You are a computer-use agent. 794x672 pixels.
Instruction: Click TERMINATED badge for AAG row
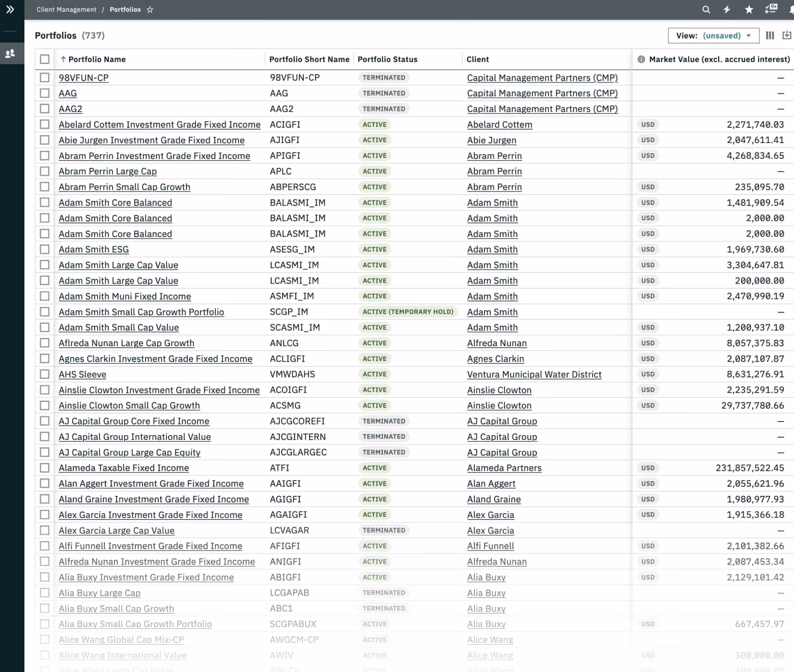(x=384, y=93)
